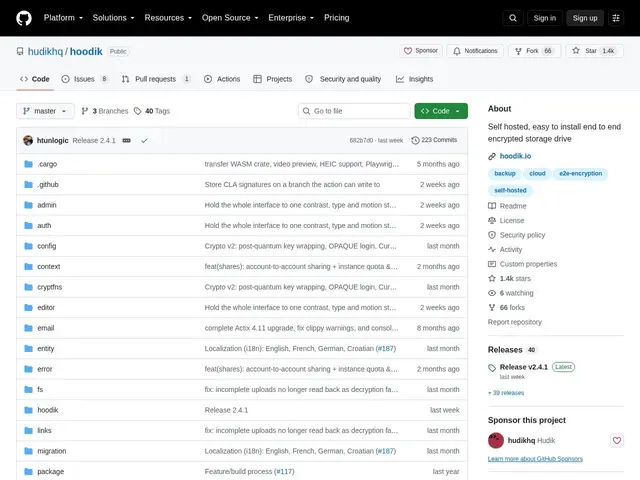
Task: Open the entity folder
Action: 45,348
